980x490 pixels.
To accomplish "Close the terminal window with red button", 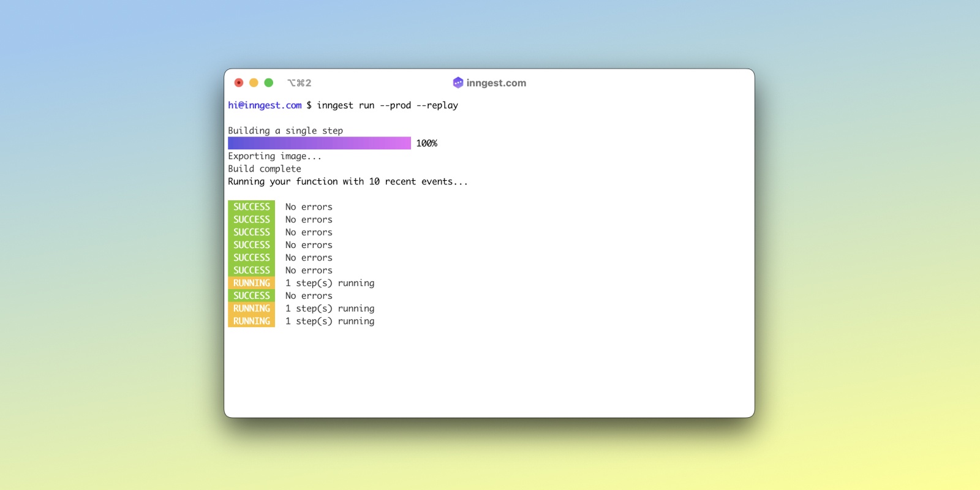I will click(239, 83).
